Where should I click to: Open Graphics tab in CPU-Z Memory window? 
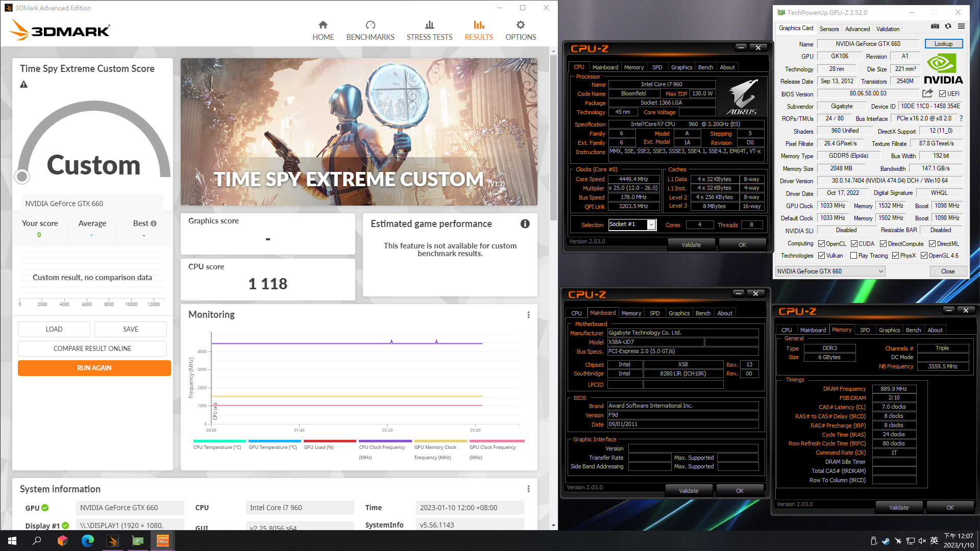(889, 330)
